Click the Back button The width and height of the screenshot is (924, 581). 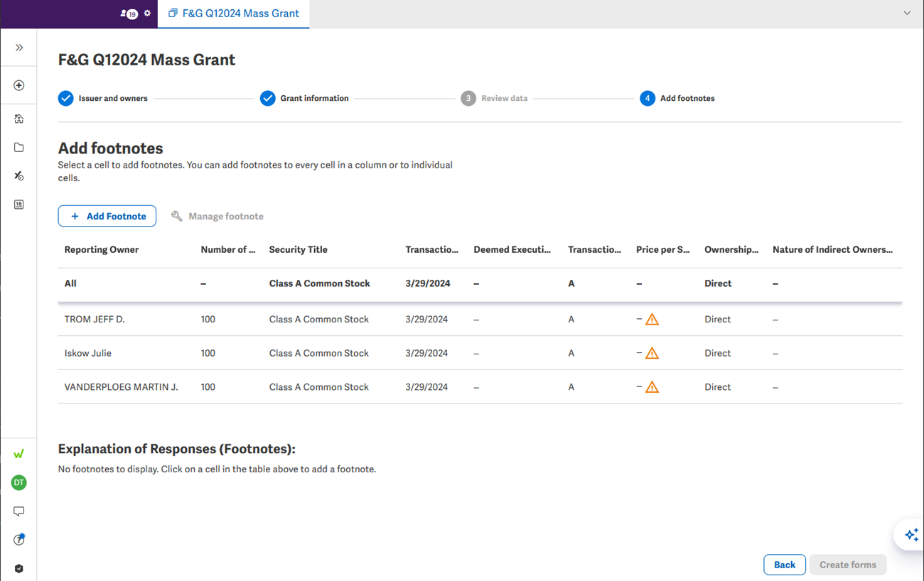[785, 565]
